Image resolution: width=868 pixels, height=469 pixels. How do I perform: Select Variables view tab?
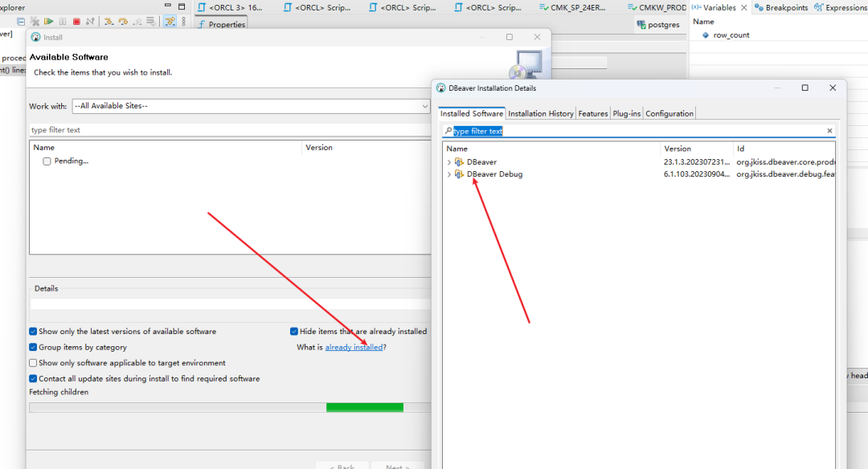(714, 8)
